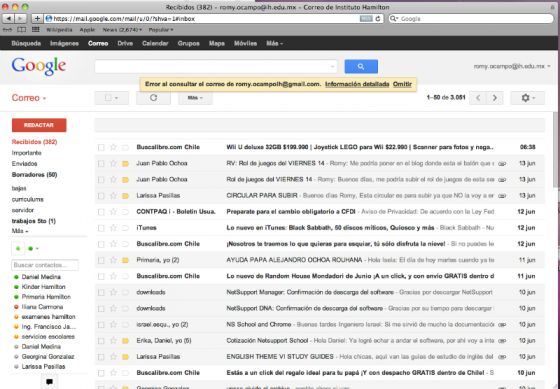Viewport: 560px width, 389px height.
Task: Select the Buscalibre Wii U deluxe email checkbox
Action: (x=101, y=147)
